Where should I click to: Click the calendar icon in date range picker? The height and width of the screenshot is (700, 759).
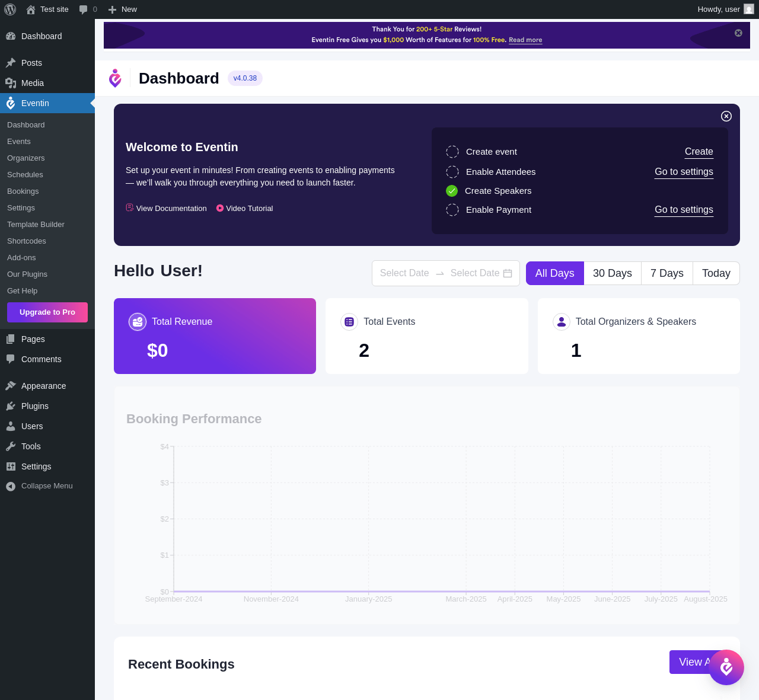pyautogui.click(x=508, y=273)
